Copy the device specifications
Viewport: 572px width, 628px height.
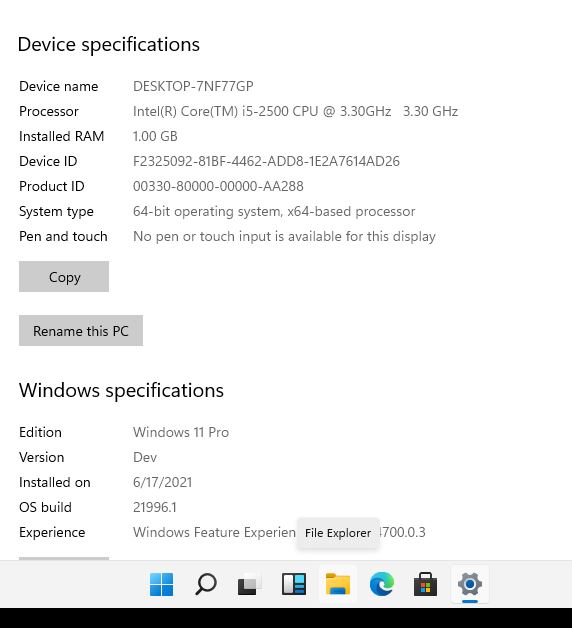click(64, 276)
